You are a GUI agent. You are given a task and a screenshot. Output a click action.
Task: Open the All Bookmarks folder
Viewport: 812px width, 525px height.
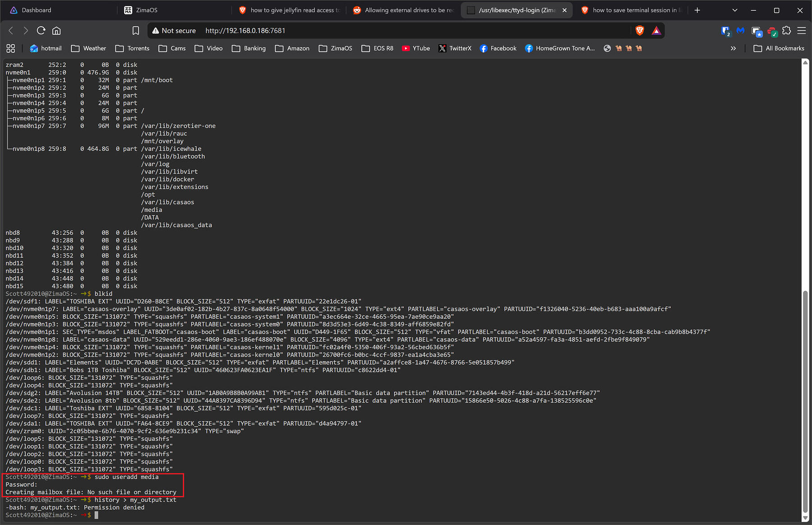pyautogui.click(x=779, y=48)
